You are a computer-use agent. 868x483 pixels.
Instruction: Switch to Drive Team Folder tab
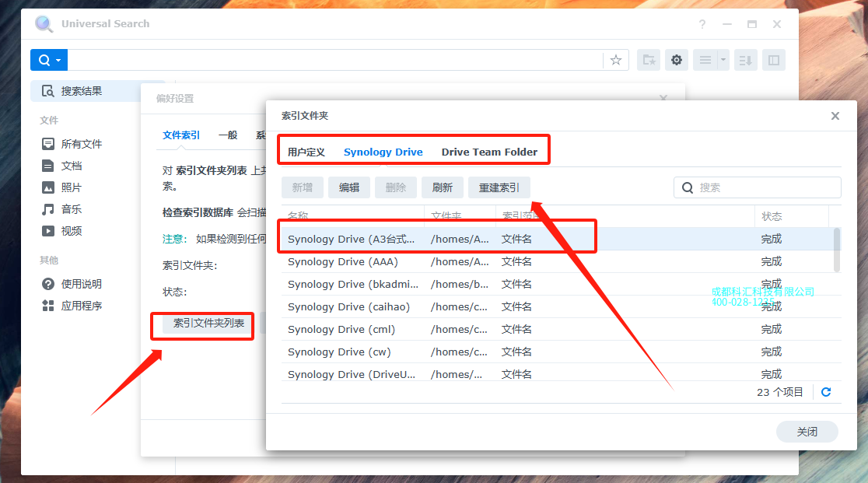[489, 152]
